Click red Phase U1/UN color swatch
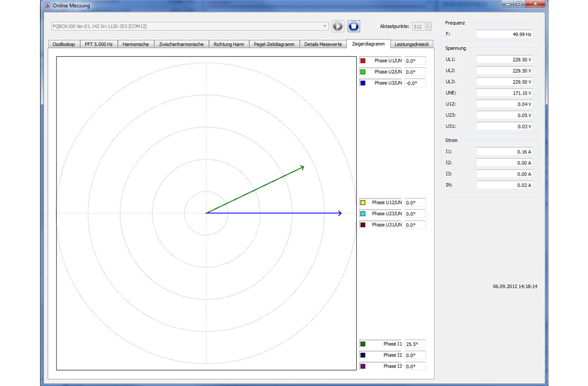The height and width of the screenshot is (386, 588). tap(363, 61)
